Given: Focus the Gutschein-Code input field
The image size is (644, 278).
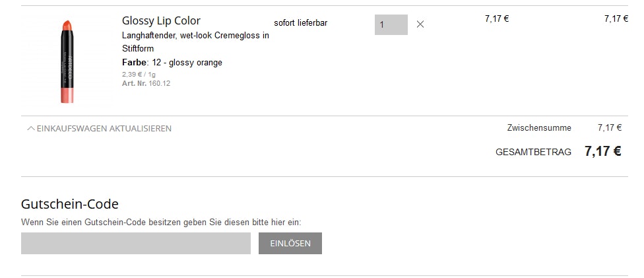Looking at the screenshot, I should click(136, 244).
